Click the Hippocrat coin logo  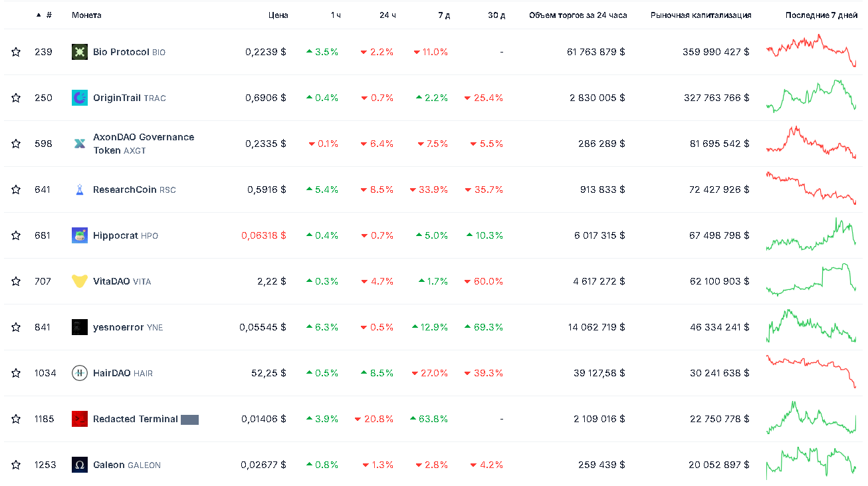tap(80, 235)
